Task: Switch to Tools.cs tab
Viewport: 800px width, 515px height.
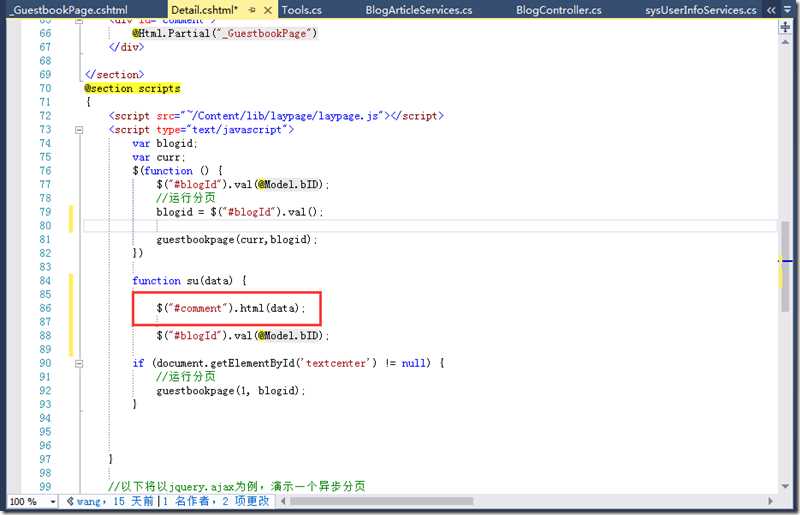Action: pyautogui.click(x=302, y=10)
